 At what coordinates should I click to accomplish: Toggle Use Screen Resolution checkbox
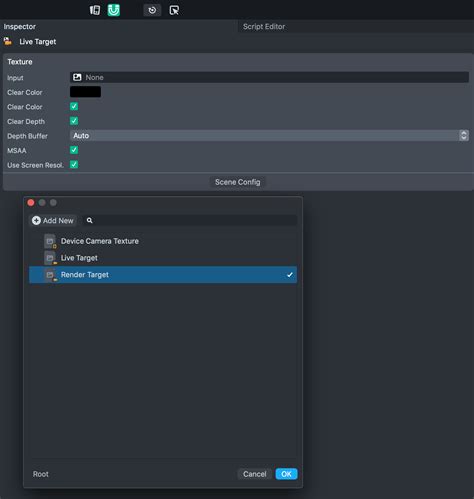tap(74, 164)
